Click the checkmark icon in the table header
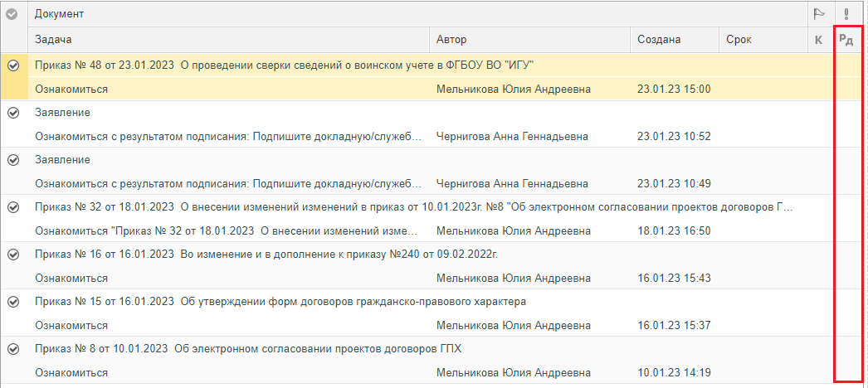 coord(12,14)
